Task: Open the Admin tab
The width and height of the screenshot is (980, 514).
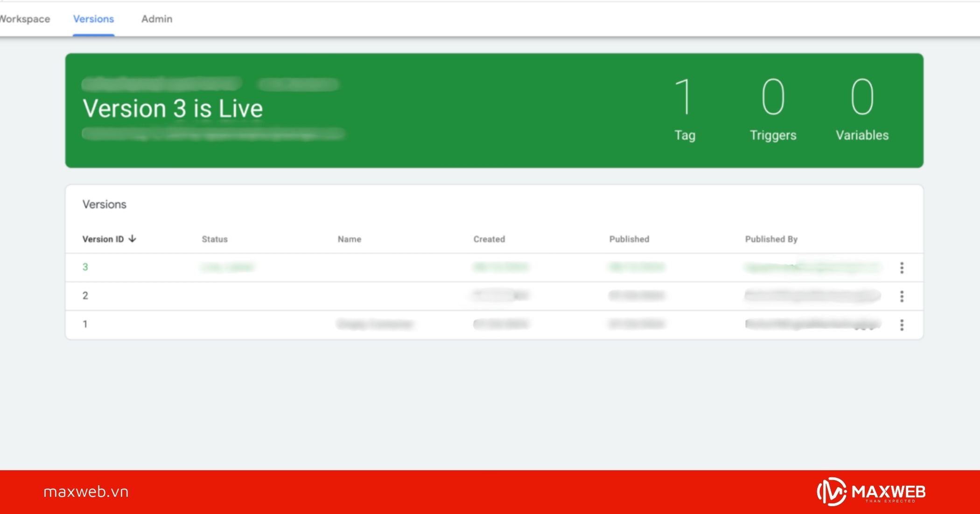Action: (x=157, y=19)
